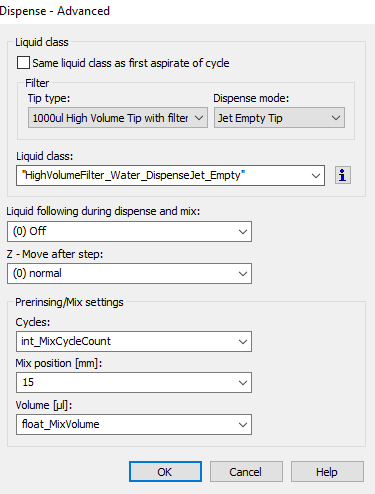Confirm settings with OK button
Viewport: 375px width, 494px height.
pyautogui.click(x=165, y=472)
